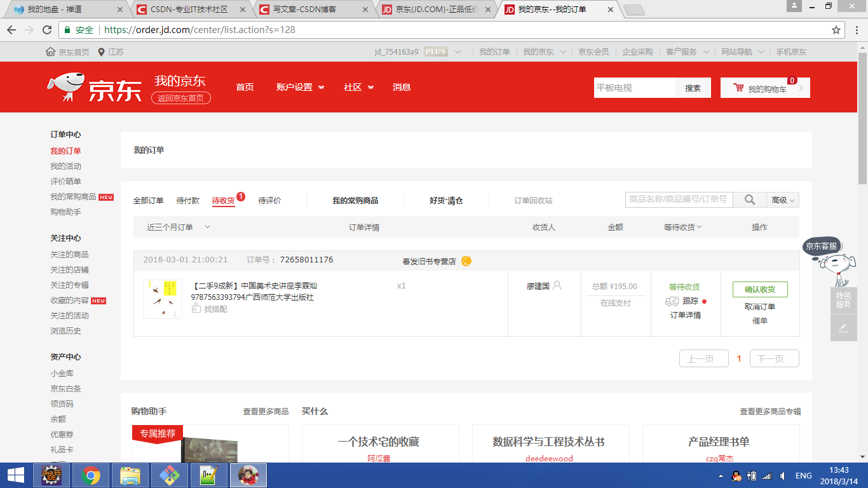Open the new tab button
The height and width of the screenshot is (488, 868).
(x=634, y=10)
